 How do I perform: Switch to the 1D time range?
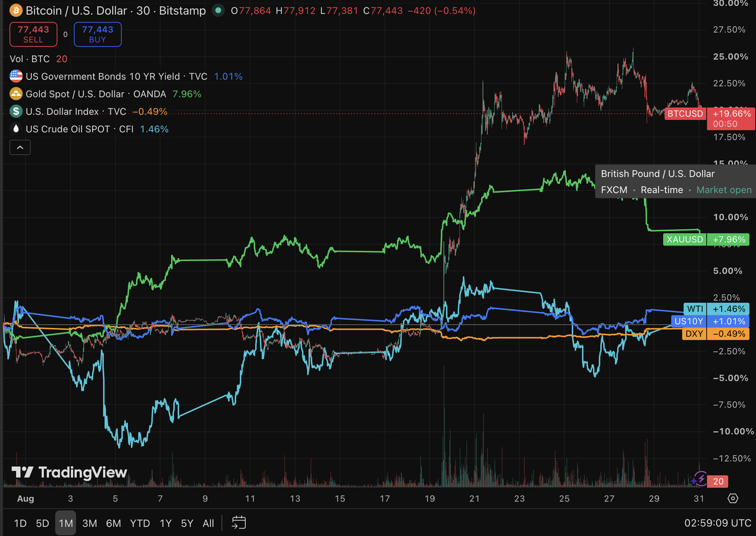coord(20,523)
